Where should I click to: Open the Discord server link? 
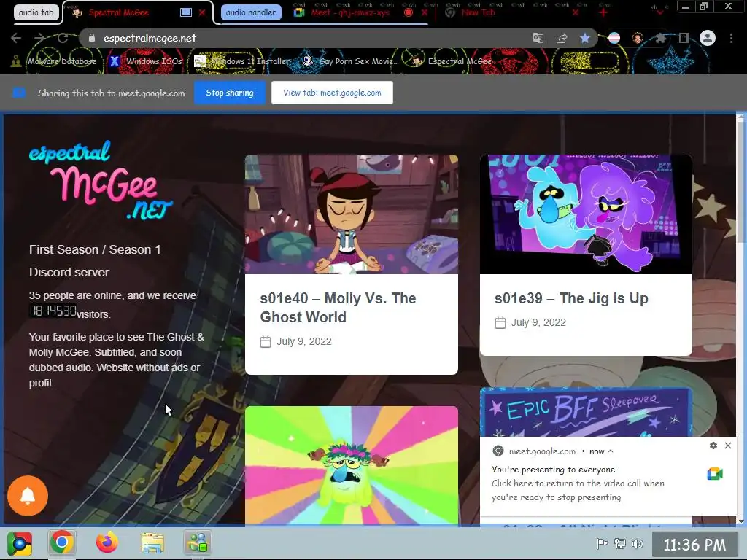click(69, 273)
